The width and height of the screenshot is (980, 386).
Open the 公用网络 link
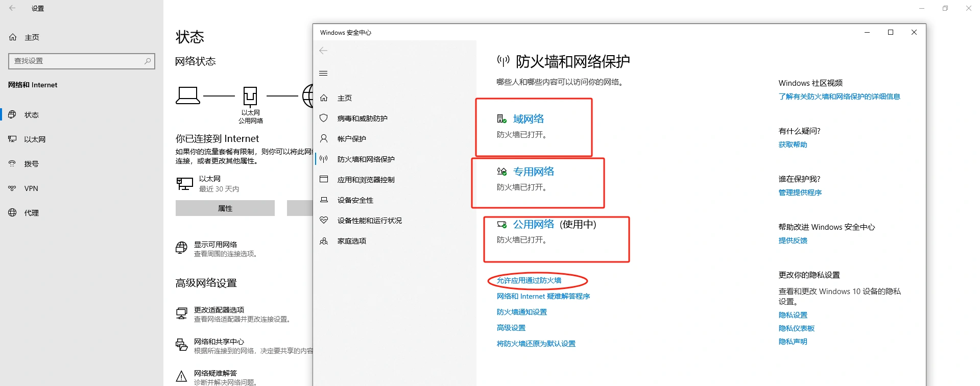[534, 224]
